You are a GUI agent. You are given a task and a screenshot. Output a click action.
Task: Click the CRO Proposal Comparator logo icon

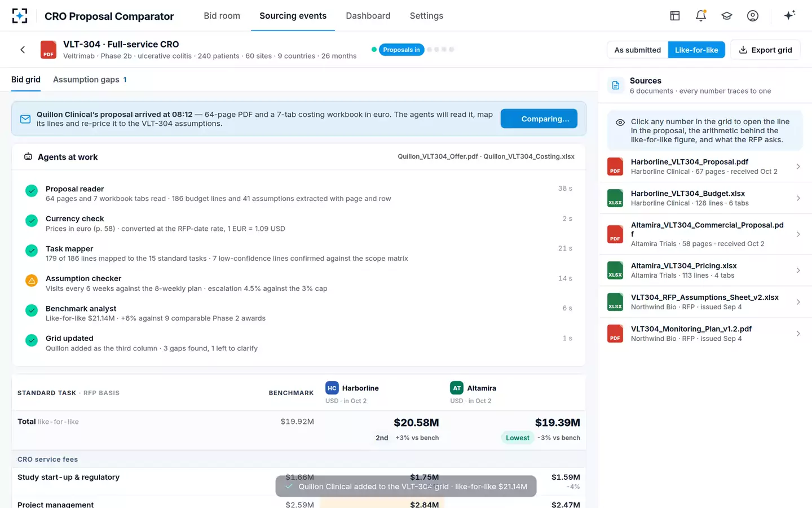19,16
